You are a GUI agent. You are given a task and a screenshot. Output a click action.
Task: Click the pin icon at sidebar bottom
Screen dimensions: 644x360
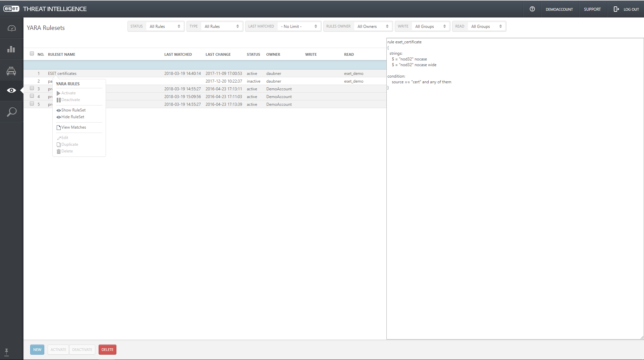(x=6, y=352)
